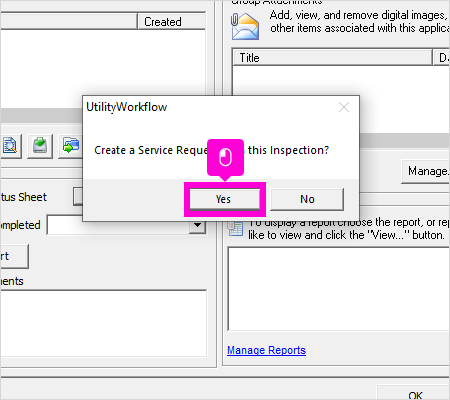Image resolution: width=450 pixels, height=400 pixels.
Task: Click the partially hidden button ending in rt
Action: coord(14,256)
